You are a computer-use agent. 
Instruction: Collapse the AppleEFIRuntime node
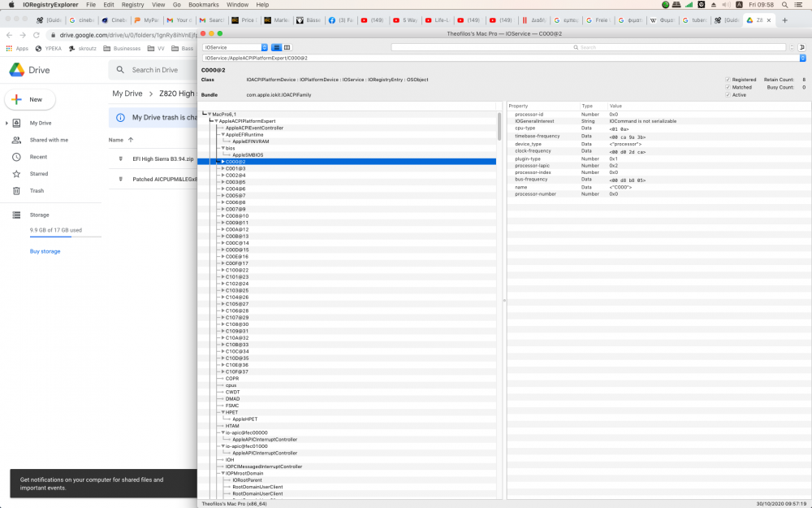(223, 134)
